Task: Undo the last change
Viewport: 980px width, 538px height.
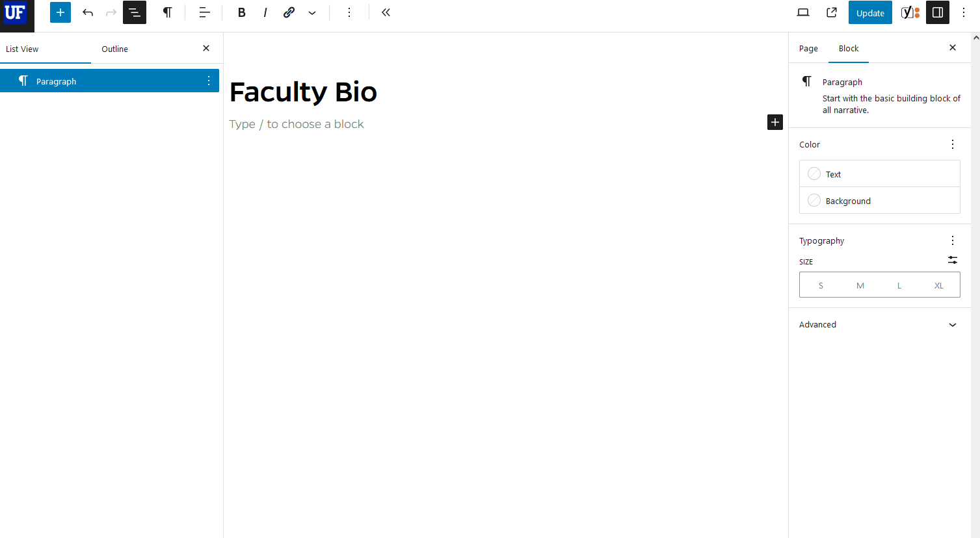Action: [88, 12]
